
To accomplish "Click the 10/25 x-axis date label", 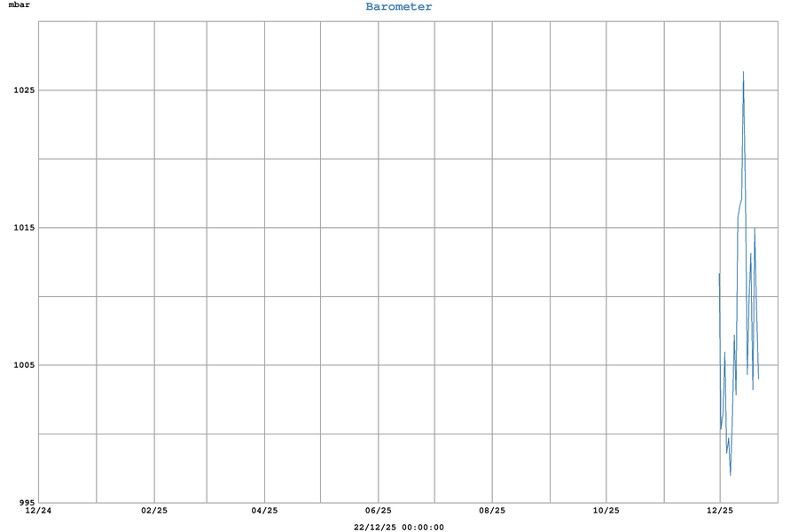I will pos(606,511).
